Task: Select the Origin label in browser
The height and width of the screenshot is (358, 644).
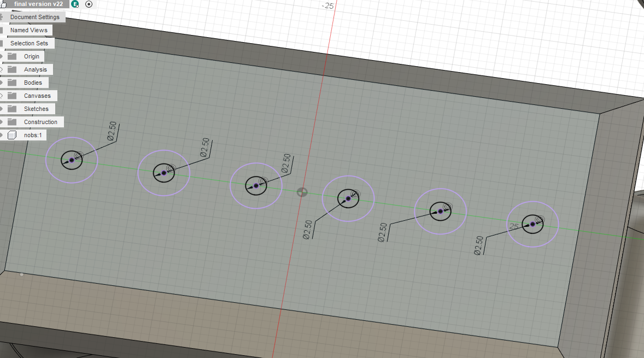Action: pyautogui.click(x=32, y=57)
